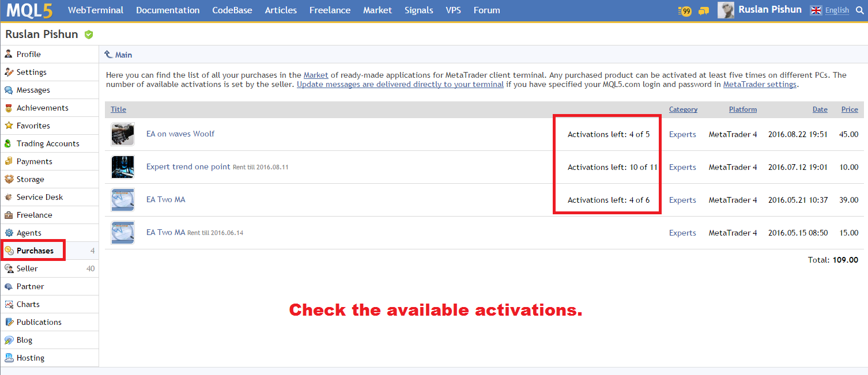Open the language selector English
The width and height of the screenshot is (868, 375).
837,10
